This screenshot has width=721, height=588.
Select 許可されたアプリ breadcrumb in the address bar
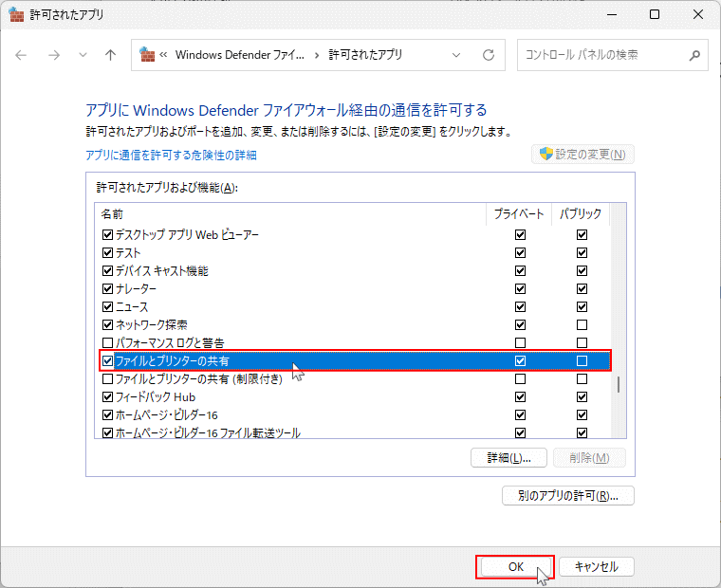tap(365, 55)
